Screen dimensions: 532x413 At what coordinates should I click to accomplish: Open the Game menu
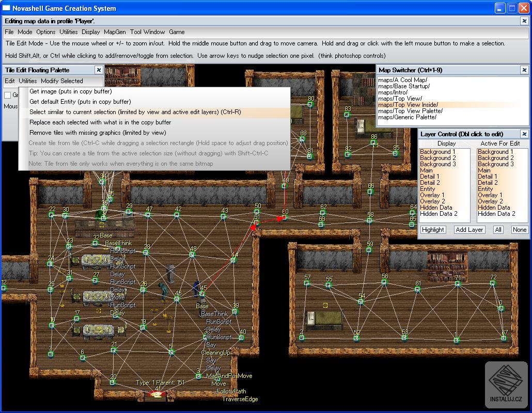click(x=177, y=32)
